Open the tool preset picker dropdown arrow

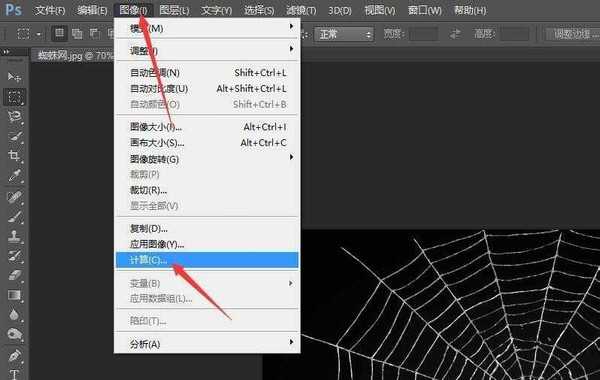point(39,34)
